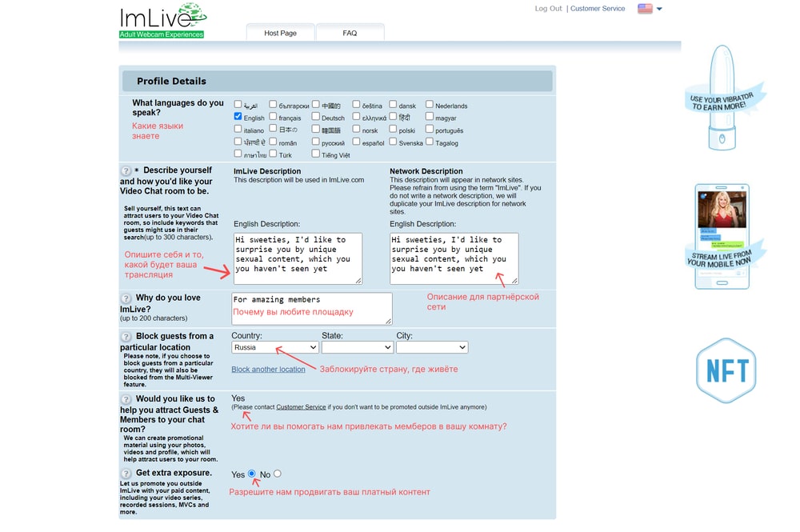The width and height of the screenshot is (800, 532).
Task: Click help icon beside Get extra exposure
Action: click(x=126, y=473)
